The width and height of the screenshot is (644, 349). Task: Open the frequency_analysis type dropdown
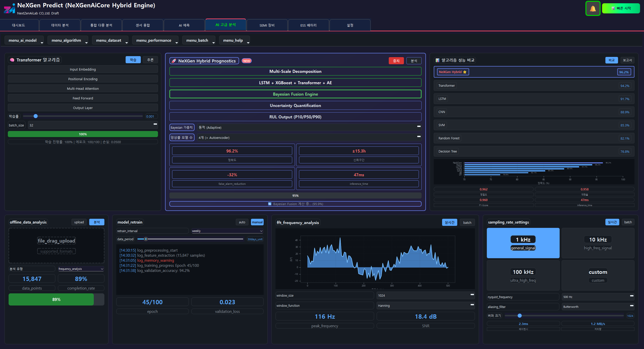point(81,269)
